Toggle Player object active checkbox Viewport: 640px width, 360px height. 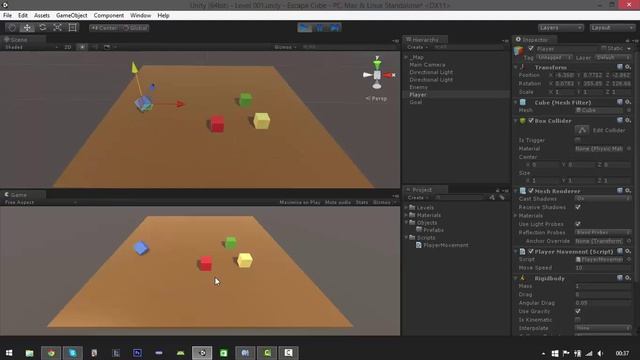[531, 49]
